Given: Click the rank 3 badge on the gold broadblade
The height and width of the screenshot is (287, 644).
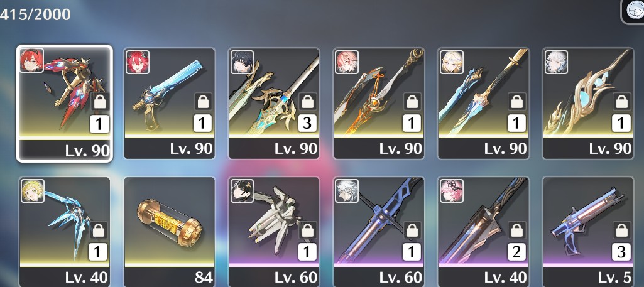Looking at the screenshot, I should [x=307, y=123].
